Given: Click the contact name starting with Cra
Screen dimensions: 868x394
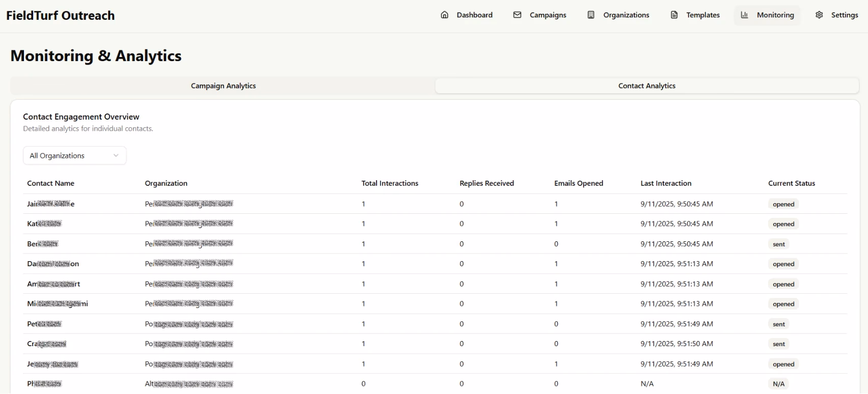Looking at the screenshot, I should 47,344.
